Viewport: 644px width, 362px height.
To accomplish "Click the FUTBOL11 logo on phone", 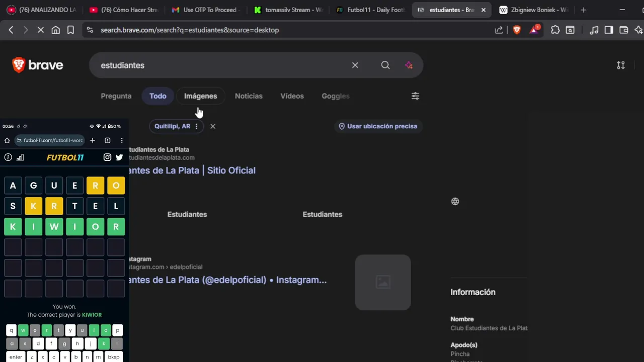I will (x=65, y=157).
